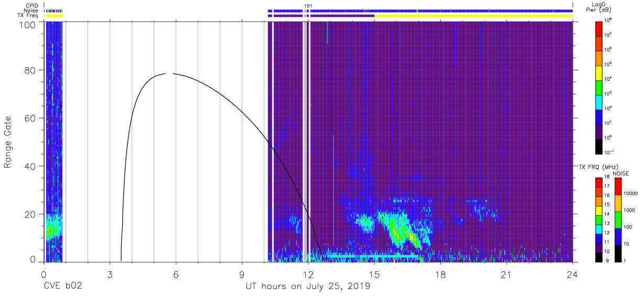Click the 21 tick on UT hours axis
Screen dimensions: 644x297
(x=507, y=274)
